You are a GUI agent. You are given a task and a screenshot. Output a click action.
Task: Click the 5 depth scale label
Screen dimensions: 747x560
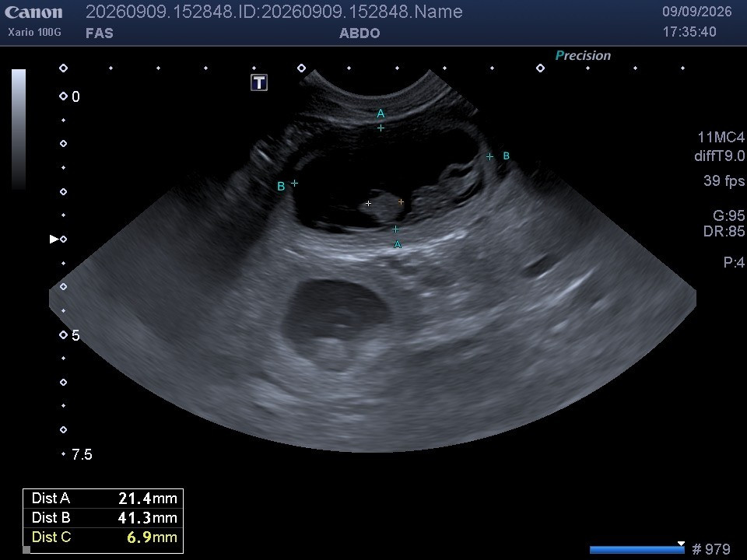point(75,335)
